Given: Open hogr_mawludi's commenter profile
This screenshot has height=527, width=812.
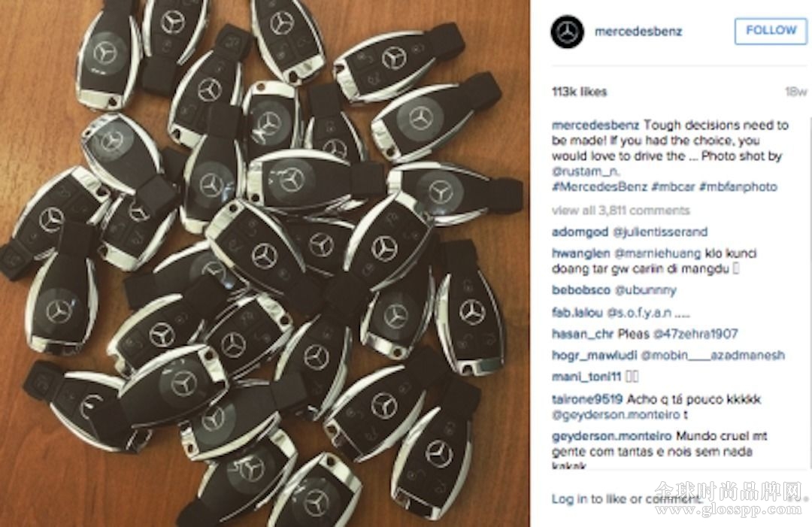Looking at the screenshot, I should (595, 356).
